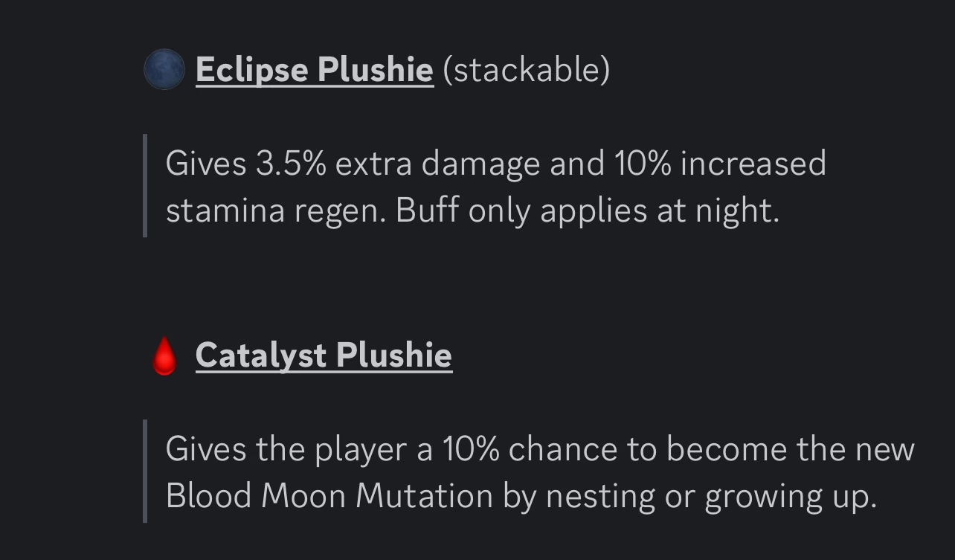Click the words "Blood Moon Mutation"

pos(329,496)
